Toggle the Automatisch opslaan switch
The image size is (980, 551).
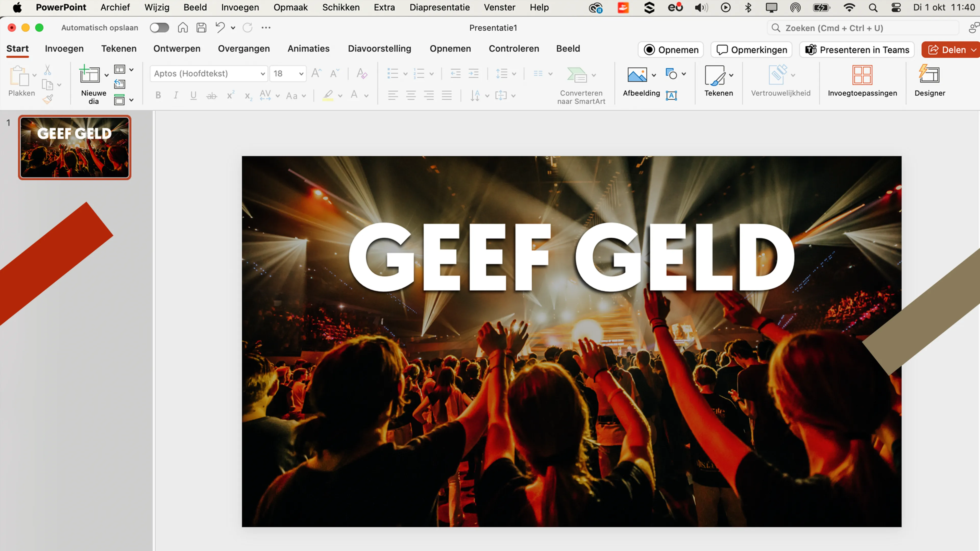[159, 27]
